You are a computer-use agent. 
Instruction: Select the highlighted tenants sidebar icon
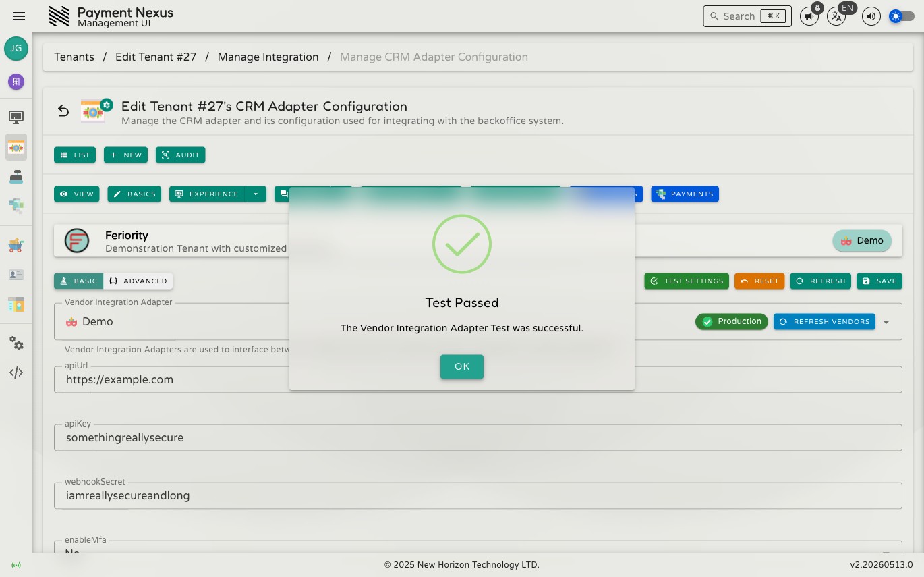(16, 146)
